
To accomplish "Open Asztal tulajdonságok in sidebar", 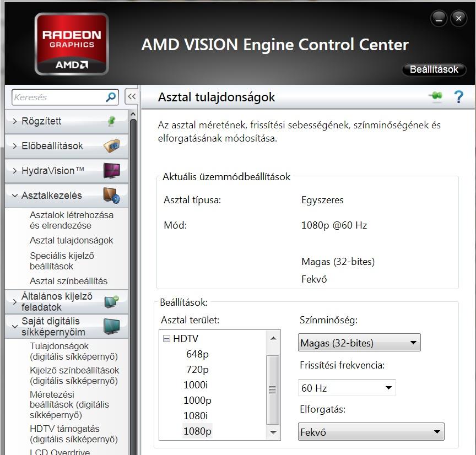I will coord(71,240).
